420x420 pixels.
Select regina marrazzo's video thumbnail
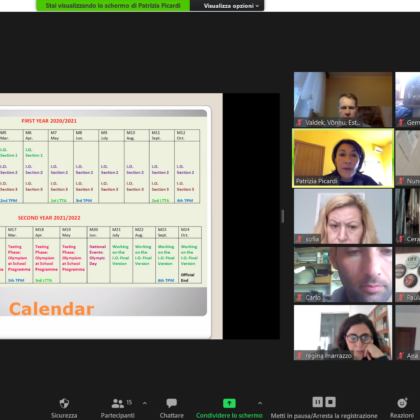click(343, 333)
